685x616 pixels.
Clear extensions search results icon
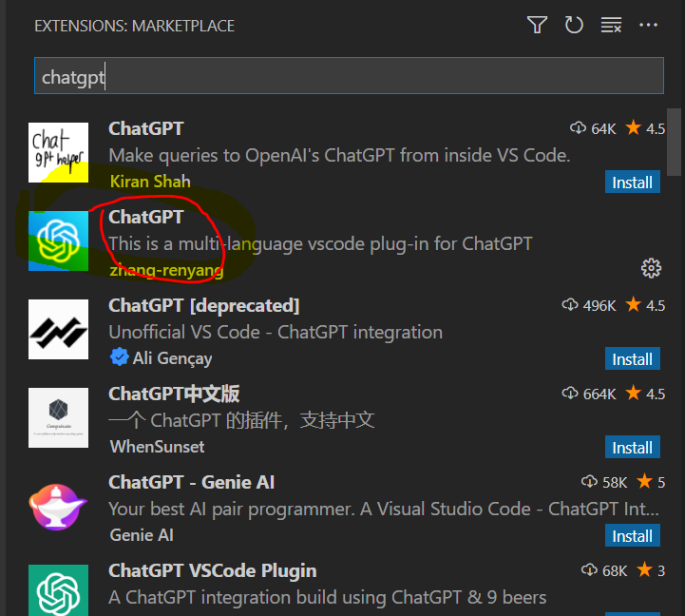(x=611, y=25)
